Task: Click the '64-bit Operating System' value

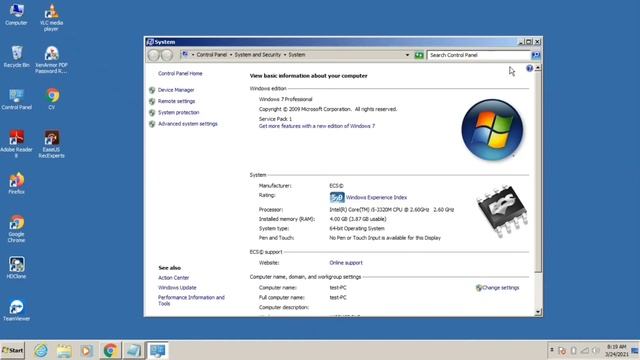Action: pos(357,229)
